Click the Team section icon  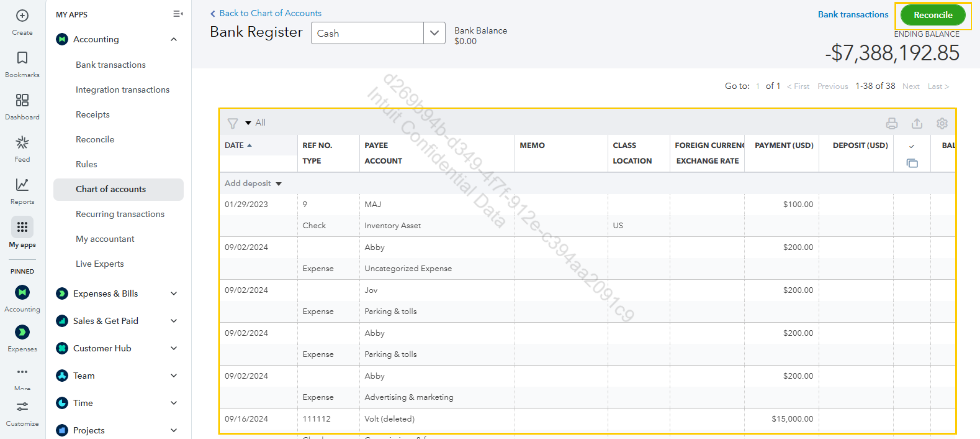tap(62, 376)
